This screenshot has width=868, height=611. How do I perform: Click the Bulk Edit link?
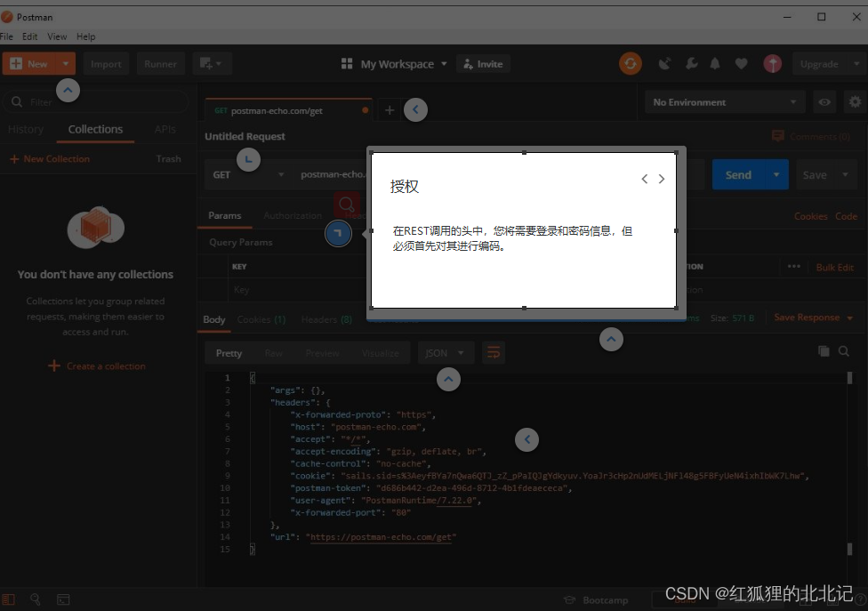point(834,267)
